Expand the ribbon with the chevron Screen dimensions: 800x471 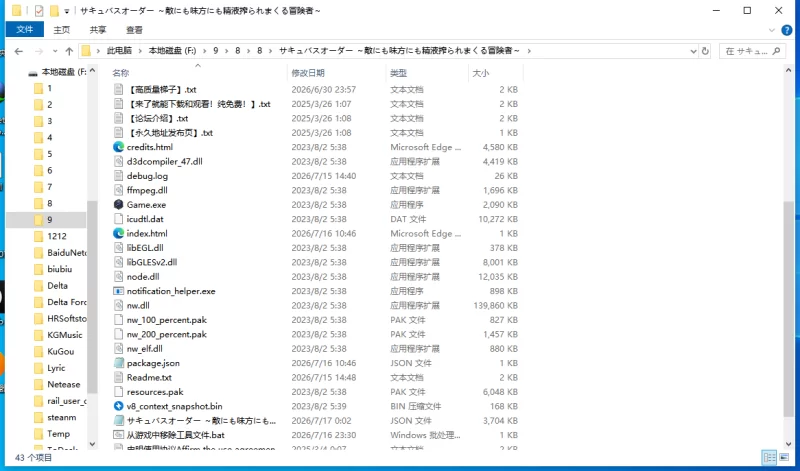[x=771, y=30]
